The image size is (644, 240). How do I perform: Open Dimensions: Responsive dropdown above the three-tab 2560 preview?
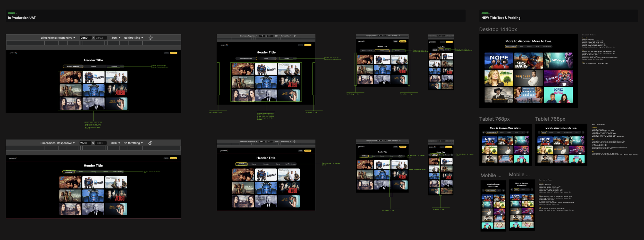coord(58,38)
